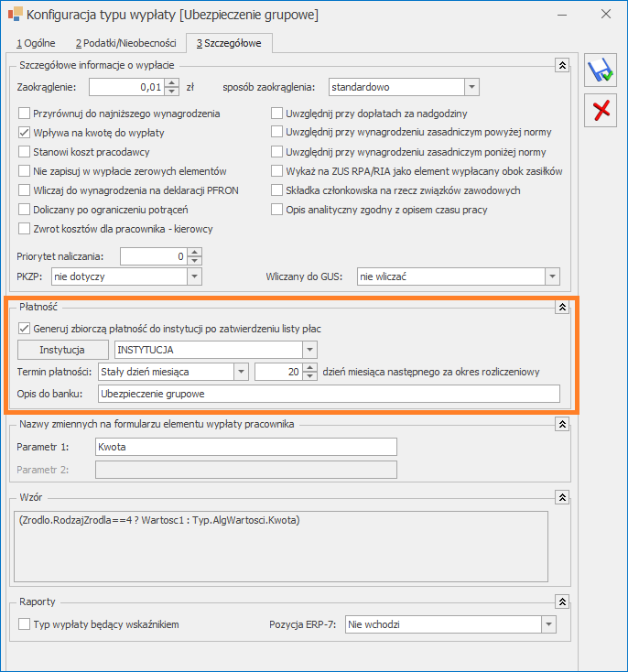Tick Zwrot kosztów dla pracownika - kierowcy
This screenshot has height=672, width=628.
click(x=24, y=229)
